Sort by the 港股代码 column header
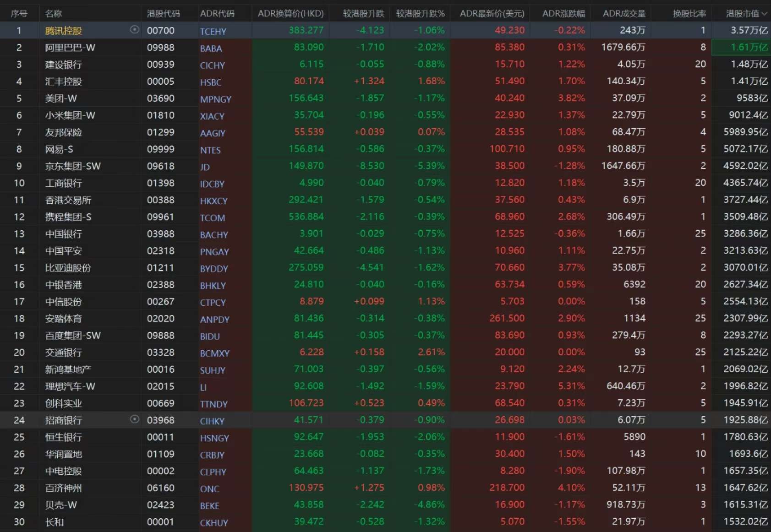Image resolution: width=771 pixels, height=532 pixels. click(x=163, y=14)
